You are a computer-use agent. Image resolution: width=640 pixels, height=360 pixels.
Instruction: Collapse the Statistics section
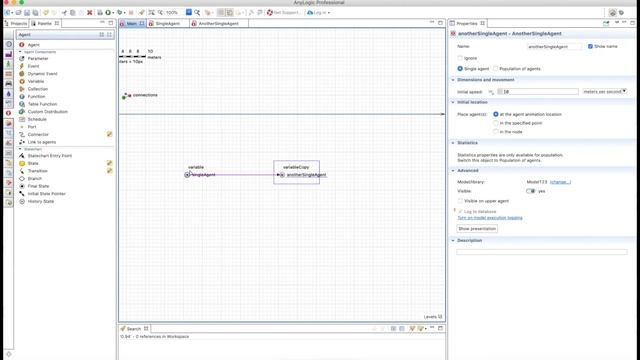click(x=453, y=143)
